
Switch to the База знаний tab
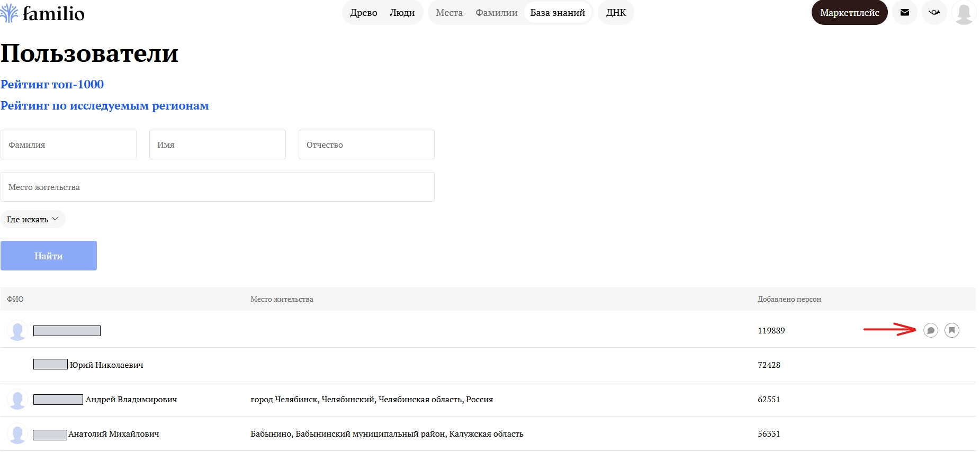point(558,13)
